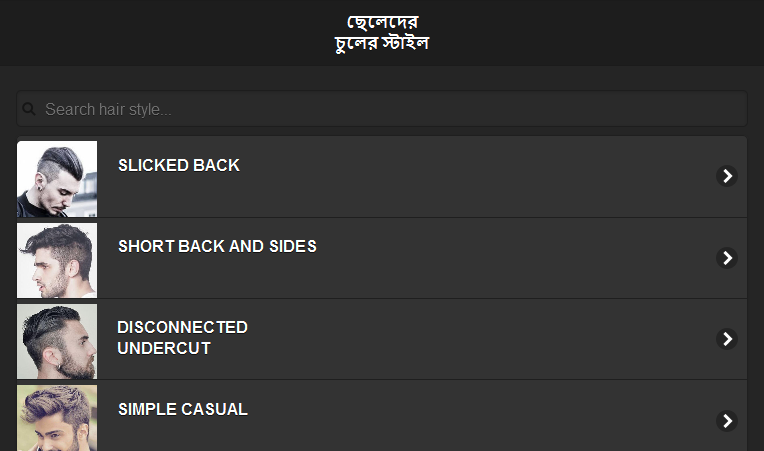Select the Short Back and Sides thumbnail
Viewport: 764px width, 451px height.
(57, 259)
